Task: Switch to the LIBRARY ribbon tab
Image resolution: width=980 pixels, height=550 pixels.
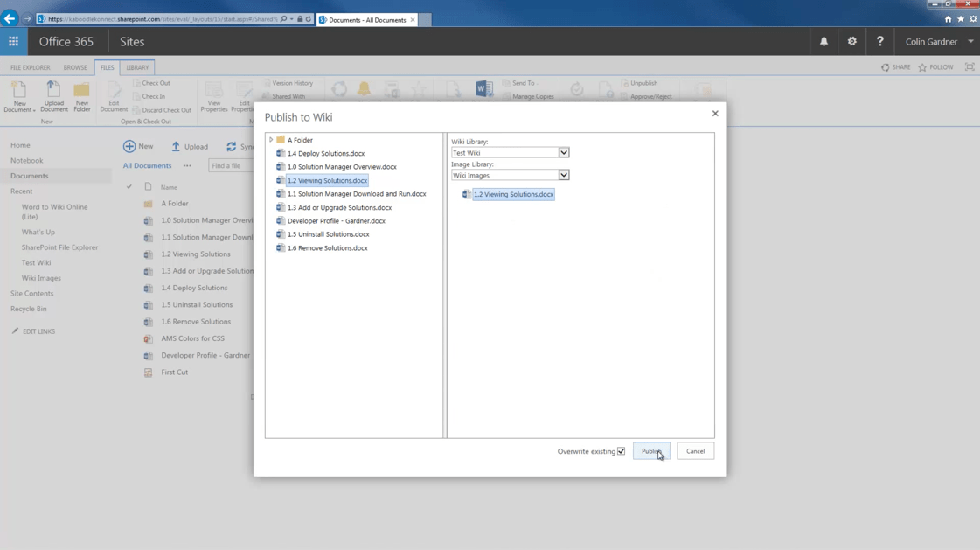Action: click(137, 67)
